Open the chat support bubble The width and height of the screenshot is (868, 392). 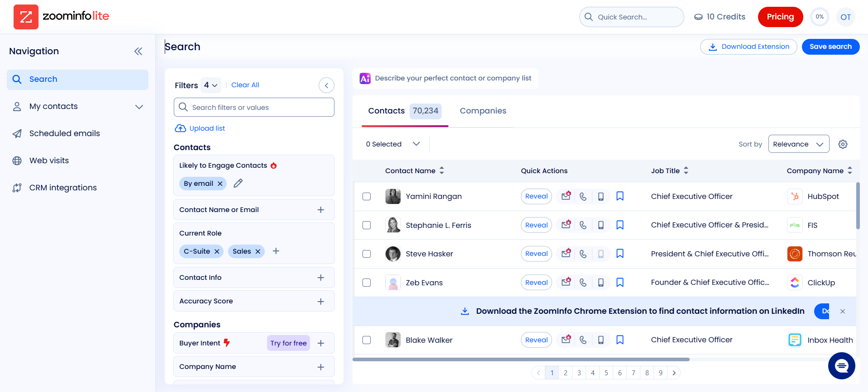point(842,366)
